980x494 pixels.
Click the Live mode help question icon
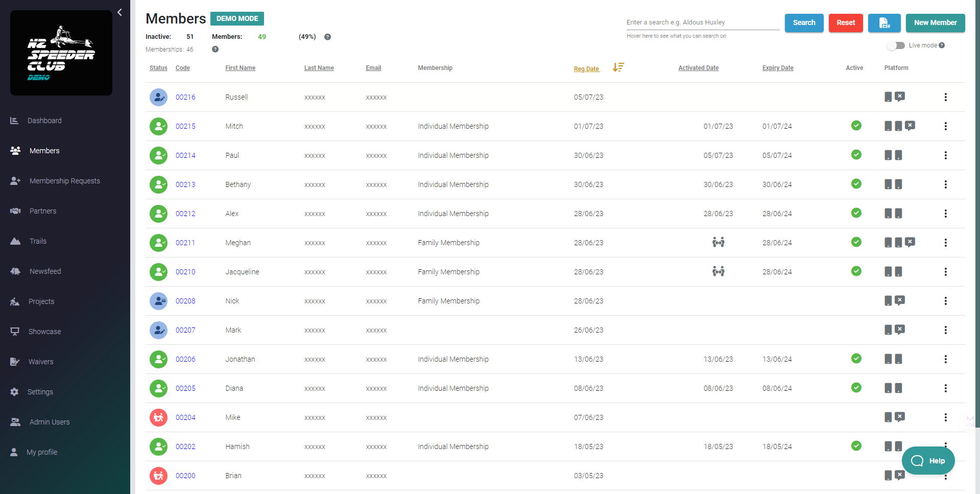tap(942, 45)
